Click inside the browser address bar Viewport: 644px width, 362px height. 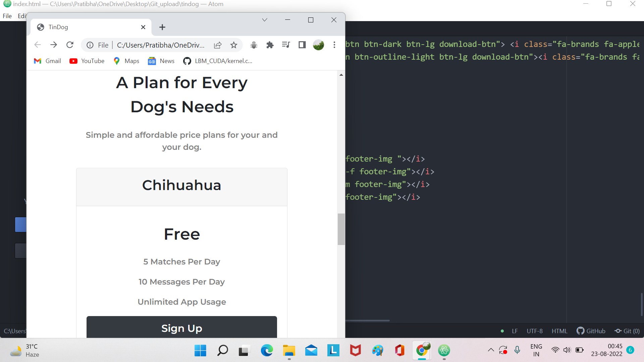tap(161, 45)
